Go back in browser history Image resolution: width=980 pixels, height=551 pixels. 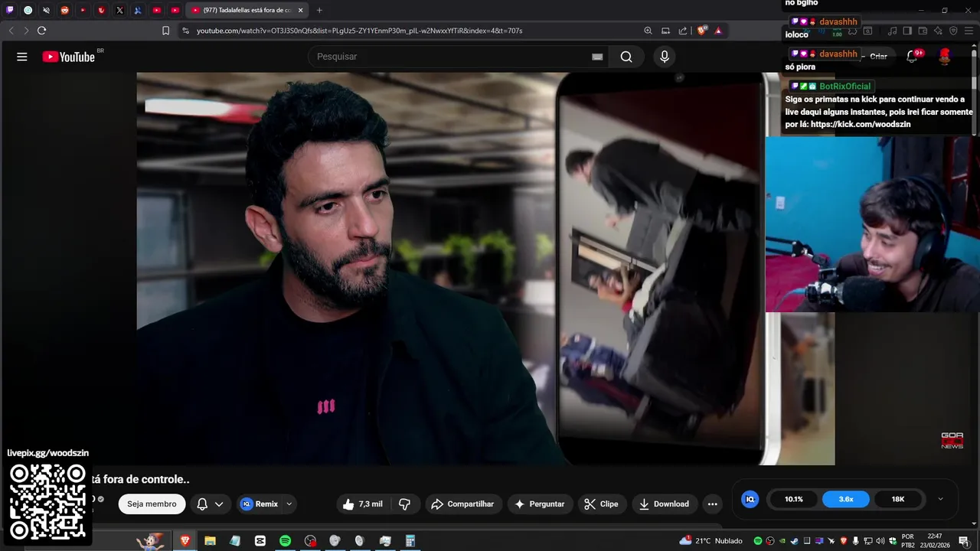point(11,31)
